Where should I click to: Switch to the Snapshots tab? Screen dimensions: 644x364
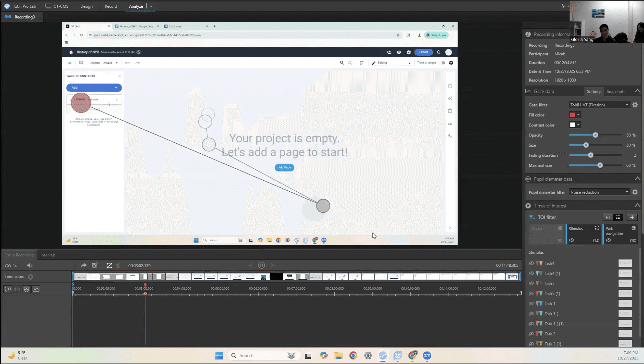click(615, 92)
